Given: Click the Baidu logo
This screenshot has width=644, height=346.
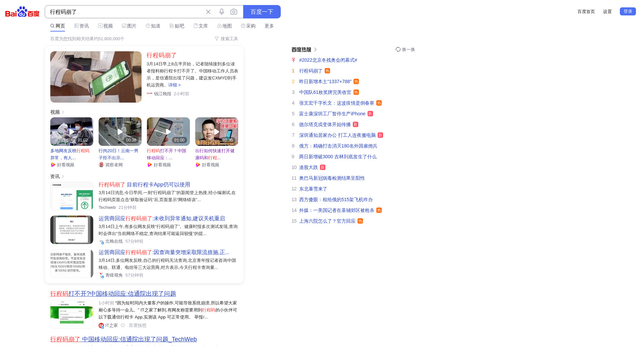Looking at the screenshot, I should (22, 12).
